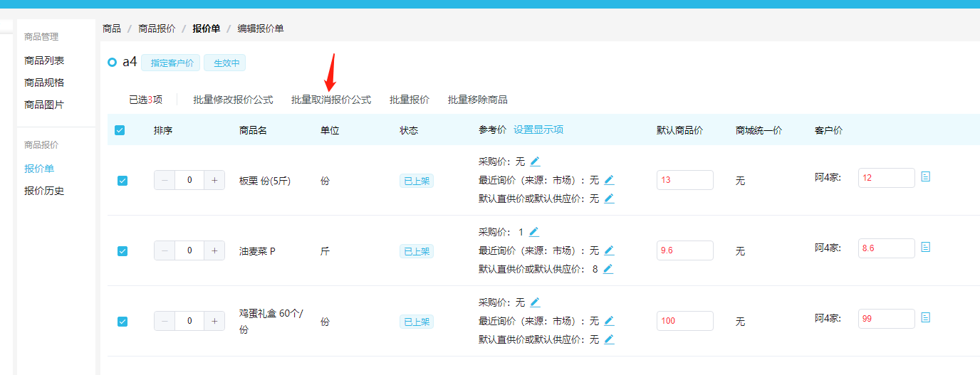Edit 默认直供价 pencil for 鸡蛋礼盒 row
The width and height of the screenshot is (980, 375).
pos(609,339)
